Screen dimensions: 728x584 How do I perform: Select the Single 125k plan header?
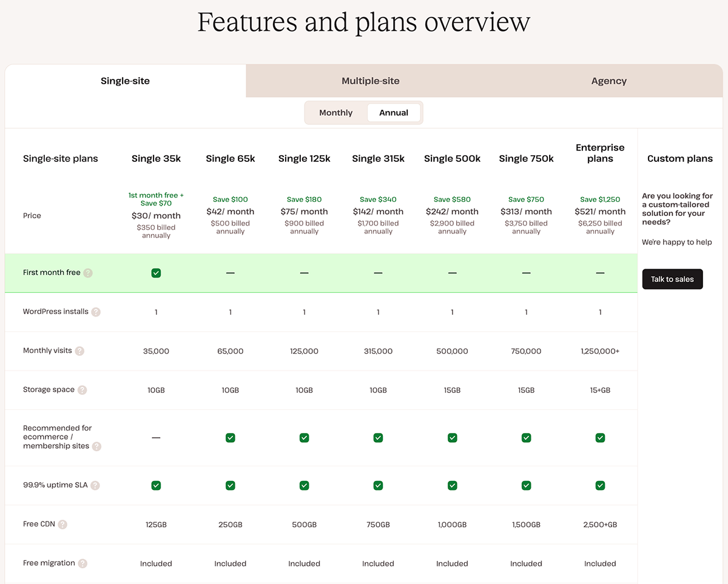click(304, 159)
